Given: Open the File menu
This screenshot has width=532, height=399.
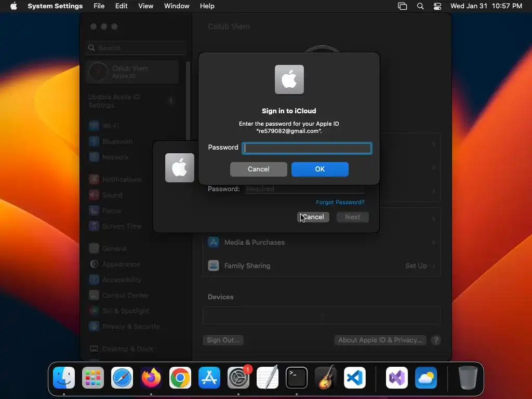Looking at the screenshot, I should [99, 6].
